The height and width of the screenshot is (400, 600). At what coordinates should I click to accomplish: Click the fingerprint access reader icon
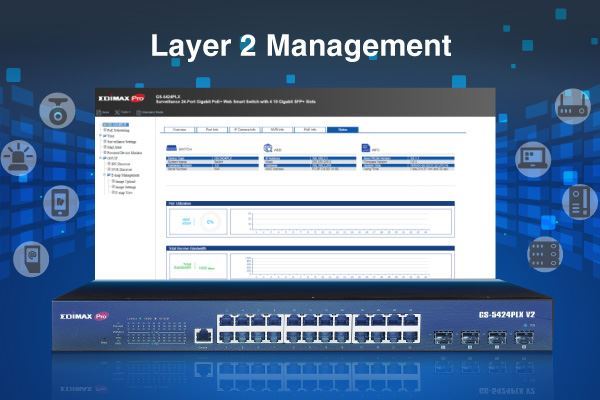[31, 258]
